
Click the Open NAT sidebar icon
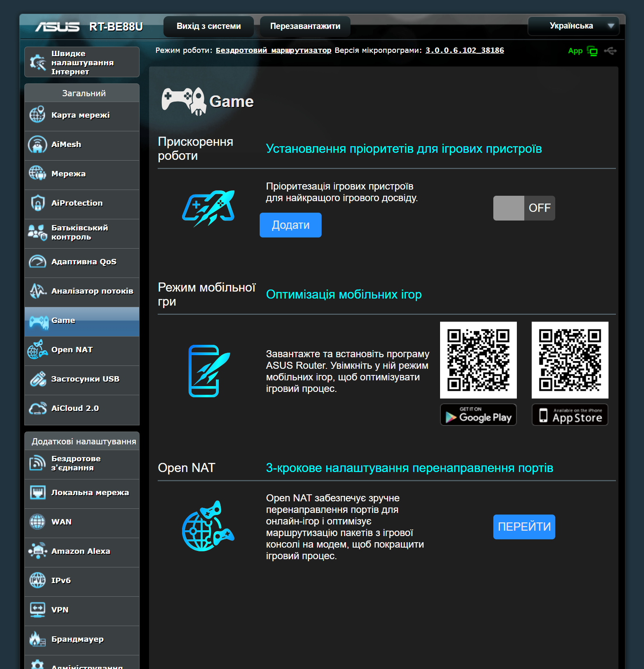coord(37,349)
